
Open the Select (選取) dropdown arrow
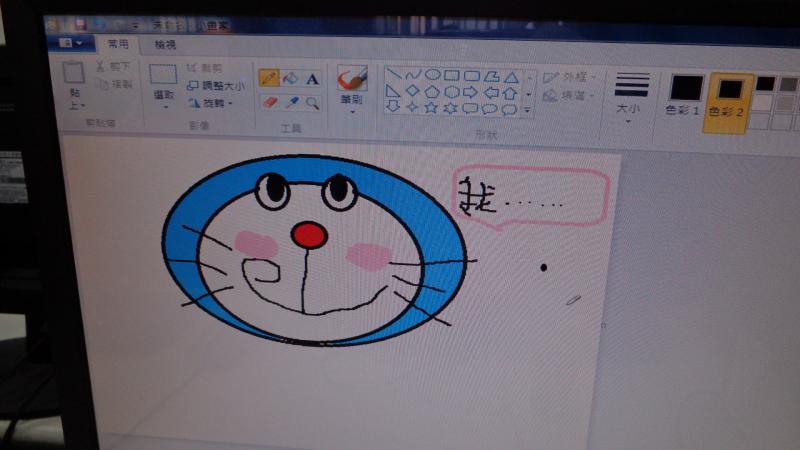[x=166, y=107]
